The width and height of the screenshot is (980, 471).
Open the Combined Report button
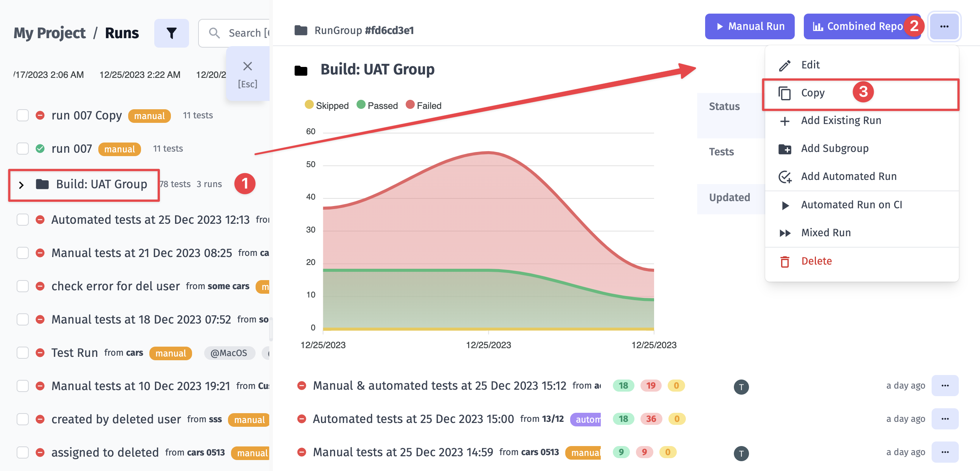click(862, 26)
